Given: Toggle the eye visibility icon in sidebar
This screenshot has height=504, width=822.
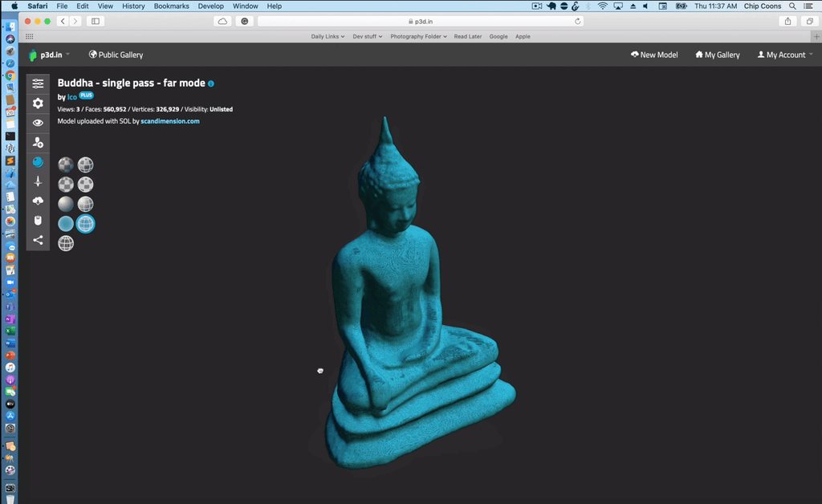Looking at the screenshot, I should 38,123.
